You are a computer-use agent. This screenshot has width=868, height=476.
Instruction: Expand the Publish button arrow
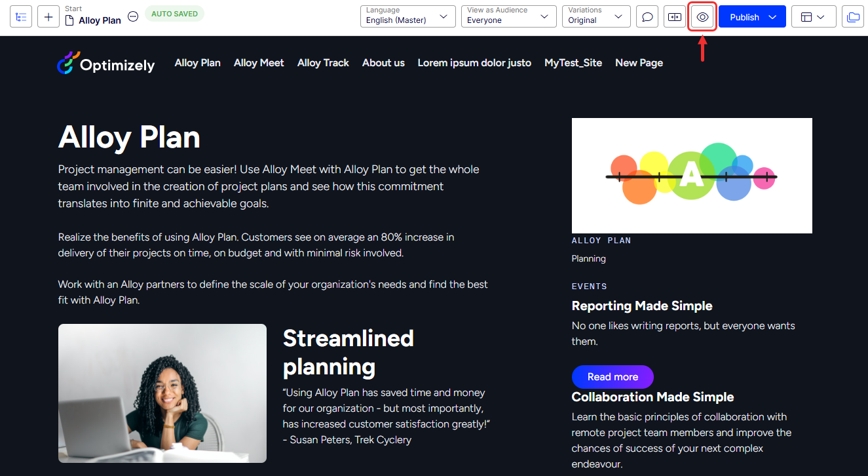point(772,17)
